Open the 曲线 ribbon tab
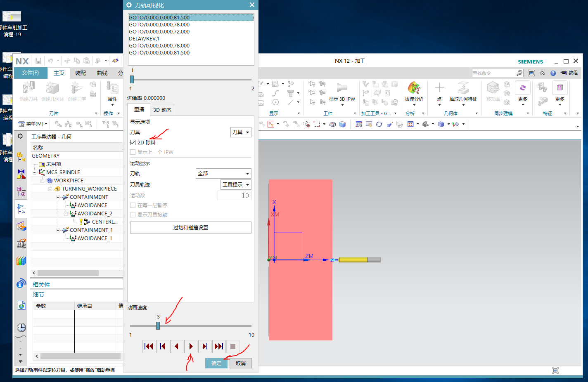Screen dimensions: 588x382 click(102, 73)
